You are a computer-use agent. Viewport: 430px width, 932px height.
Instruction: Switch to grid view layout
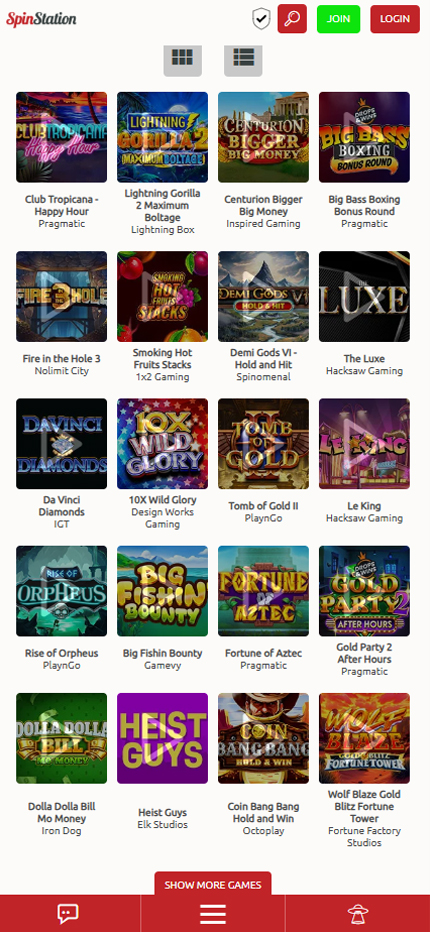click(x=183, y=58)
